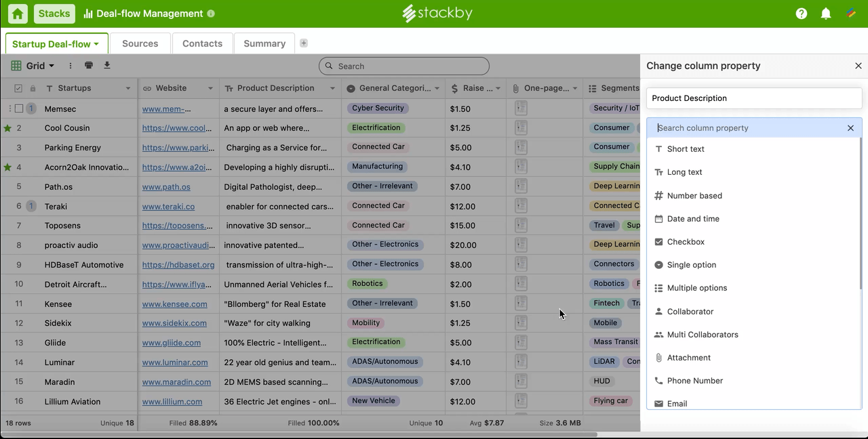Open www.teraki.co website link
868x439 pixels.
point(168,207)
